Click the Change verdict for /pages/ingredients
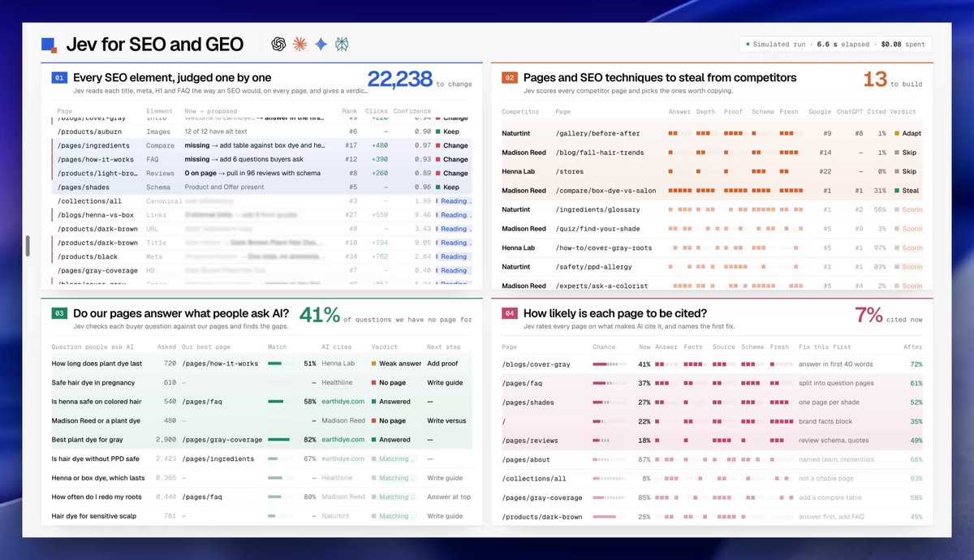The image size is (974, 560). tap(452, 146)
